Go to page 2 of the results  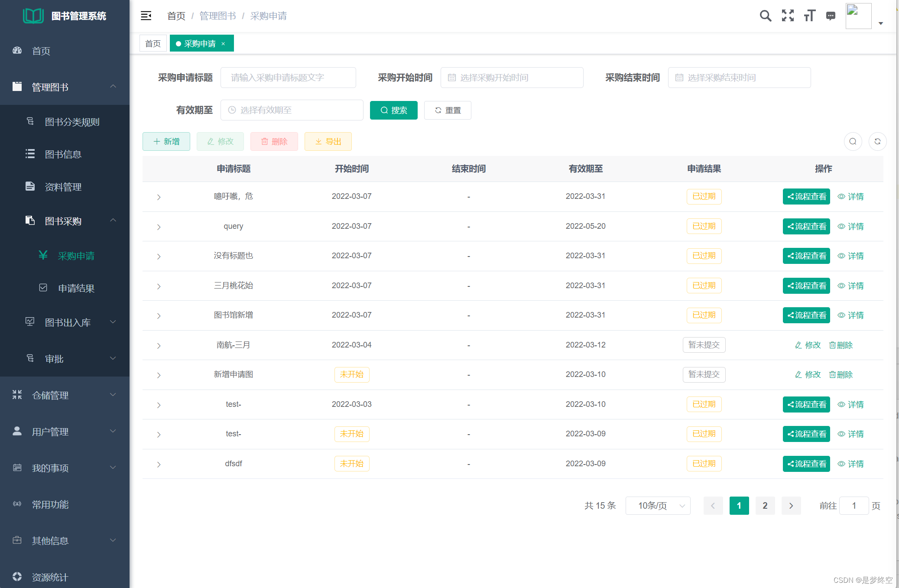[x=765, y=505]
